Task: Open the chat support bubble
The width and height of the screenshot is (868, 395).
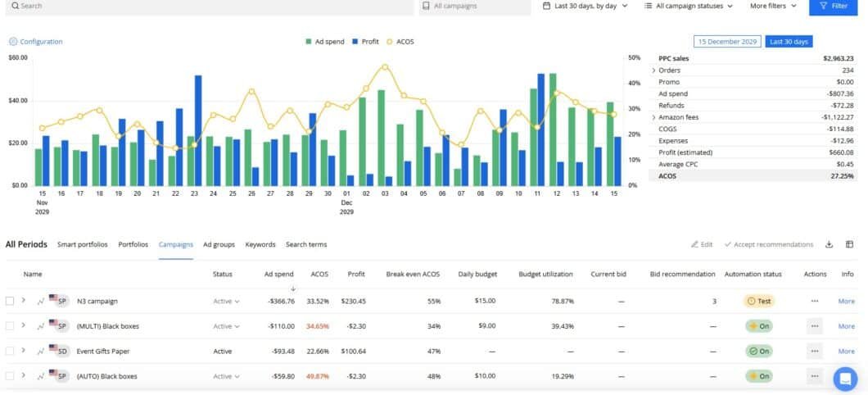Action: 844,379
